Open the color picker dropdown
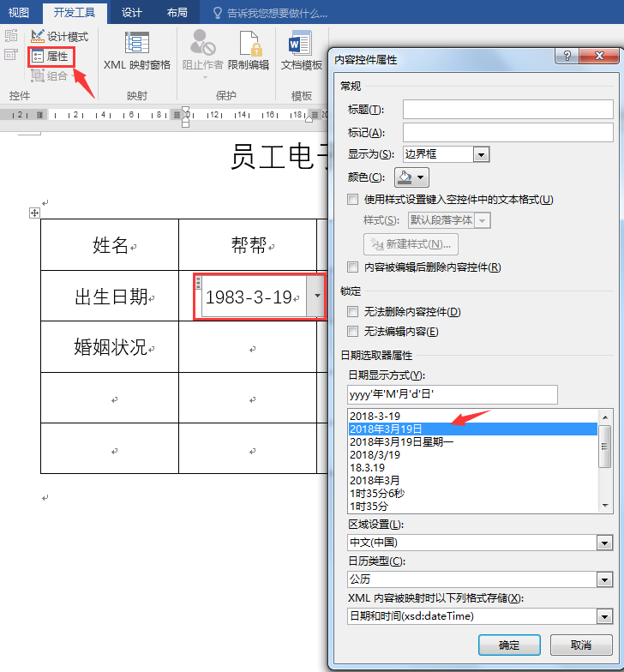Image resolution: width=624 pixels, height=672 pixels. (411, 177)
